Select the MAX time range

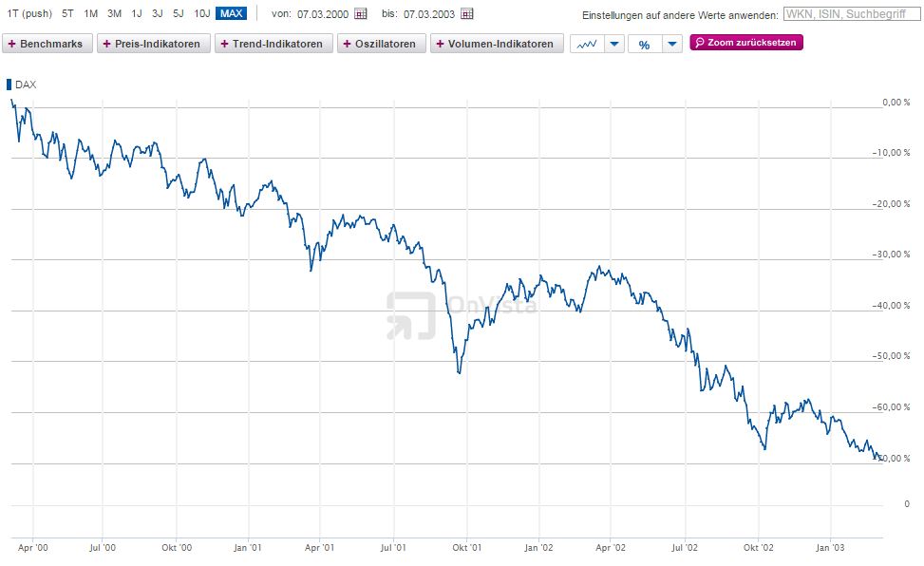pyautogui.click(x=231, y=13)
